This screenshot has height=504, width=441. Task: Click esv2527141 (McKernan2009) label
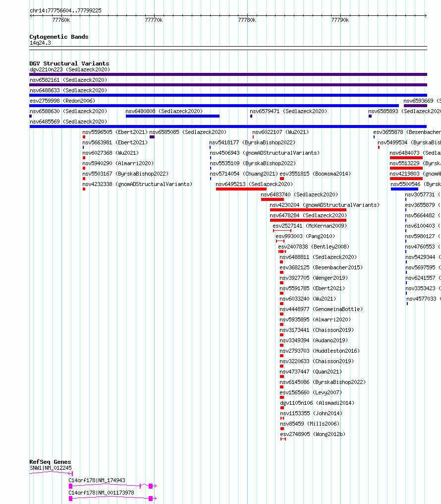pyautogui.click(x=310, y=226)
